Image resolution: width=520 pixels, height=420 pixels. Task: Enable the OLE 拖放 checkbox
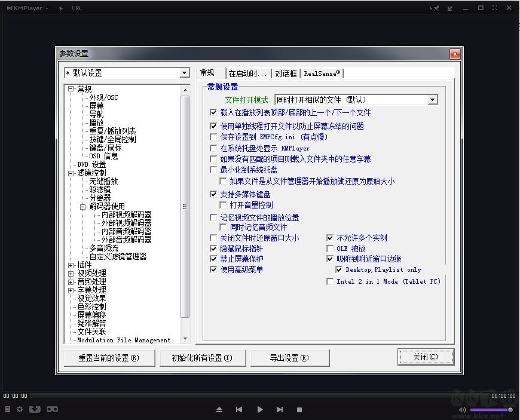[x=329, y=249]
